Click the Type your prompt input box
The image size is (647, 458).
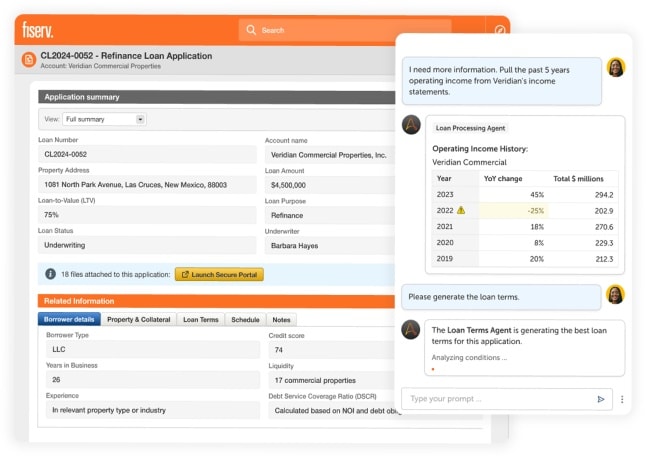pos(495,399)
